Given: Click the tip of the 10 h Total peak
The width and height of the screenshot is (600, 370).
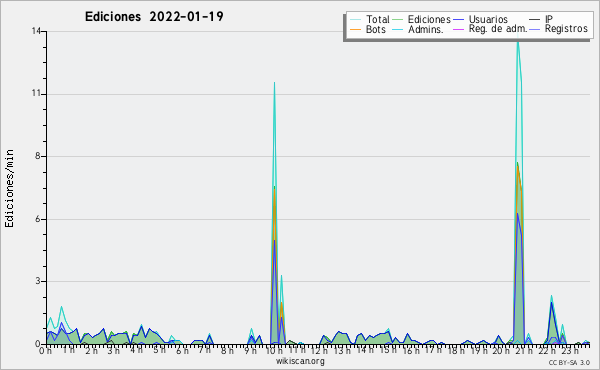Looking at the screenshot, I should coord(274,83).
